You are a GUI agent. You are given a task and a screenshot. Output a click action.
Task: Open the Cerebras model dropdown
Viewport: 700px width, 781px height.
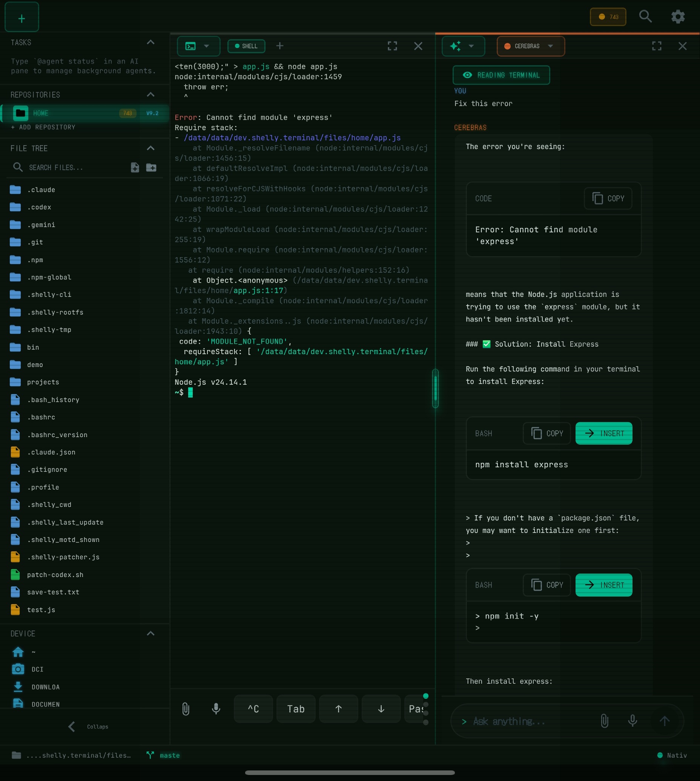tap(530, 46)
